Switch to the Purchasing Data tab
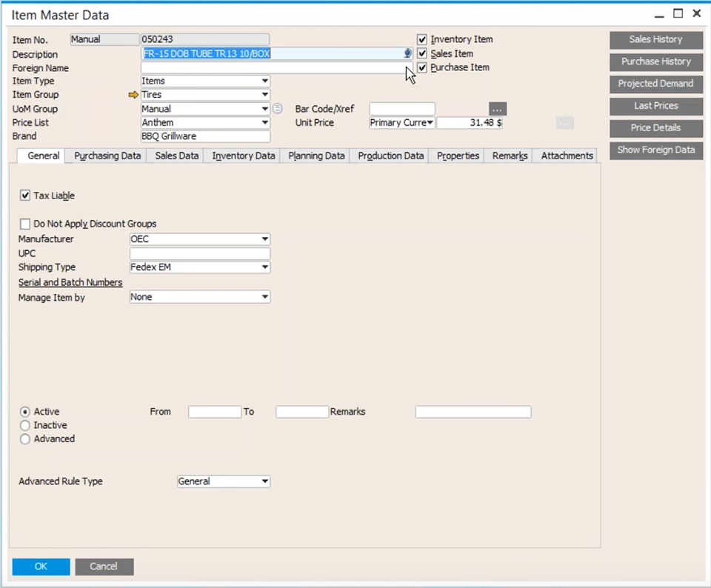The height and width of the screenshot is (588, 711). pyautogui.click(x=107, y=156)
